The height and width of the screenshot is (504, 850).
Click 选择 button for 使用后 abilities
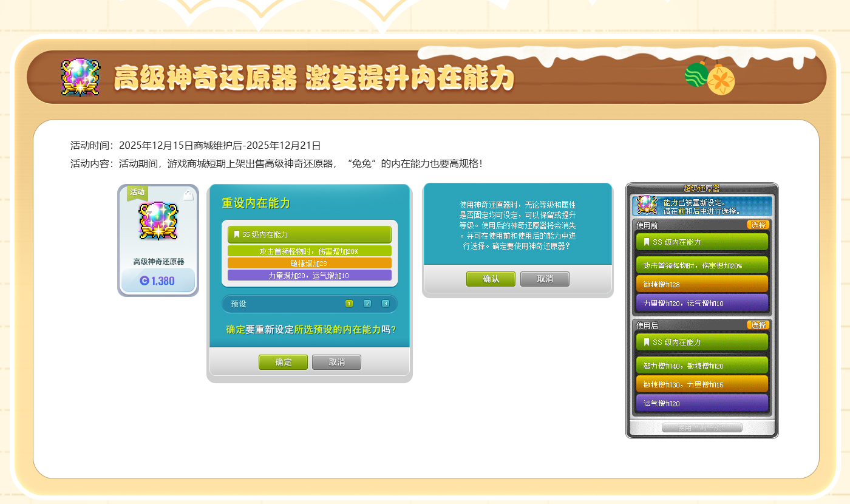point(758,325)
